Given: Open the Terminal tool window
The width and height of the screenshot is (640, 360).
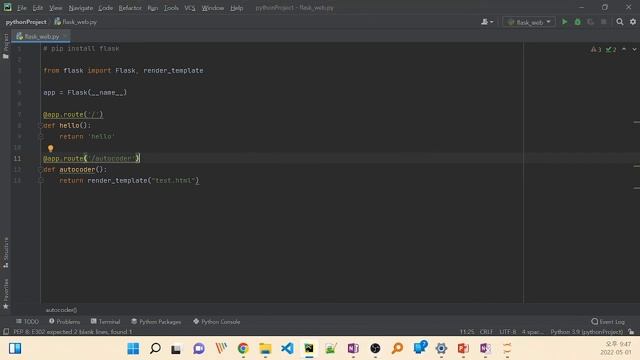Looking at the screenshot, I should point(105,322).
